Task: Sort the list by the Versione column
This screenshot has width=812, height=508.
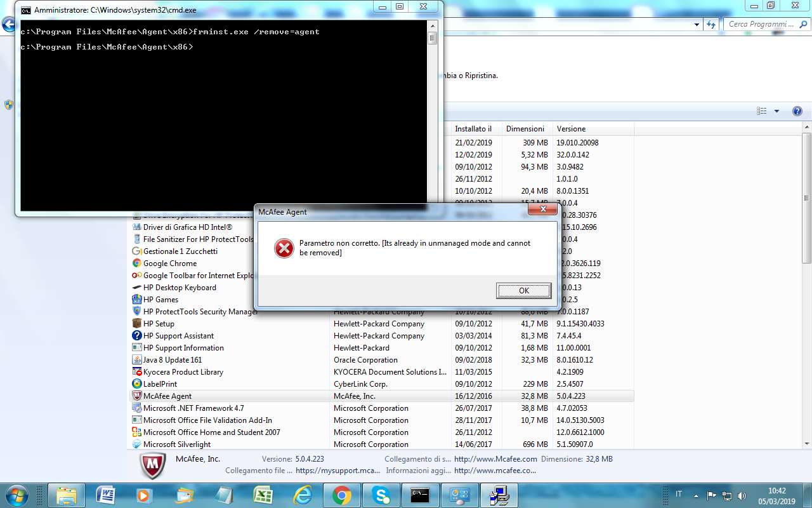Action: [571, 129]
